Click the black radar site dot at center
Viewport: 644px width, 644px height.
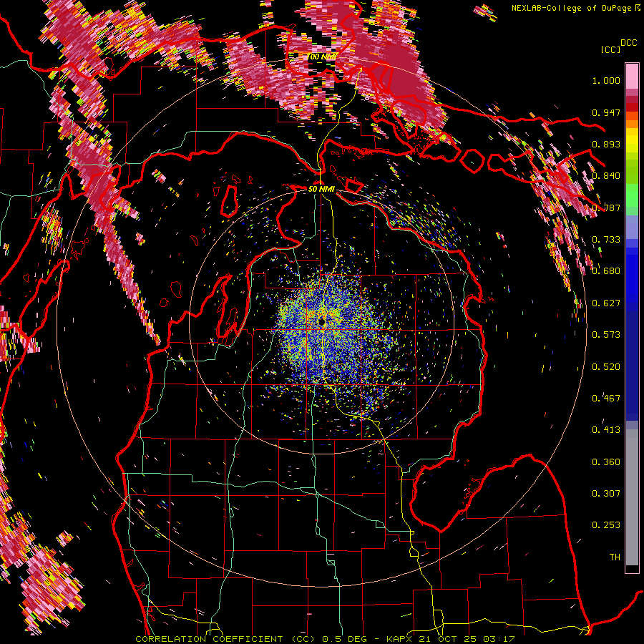[x=321, y=321]
